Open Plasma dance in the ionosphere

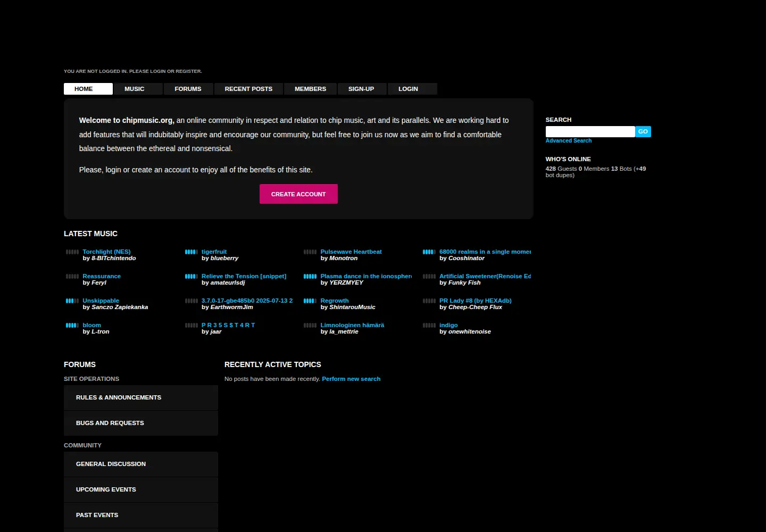pos(366,277)
